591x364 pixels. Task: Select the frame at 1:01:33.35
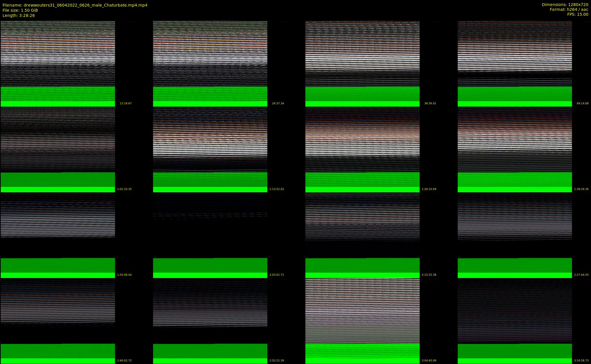coord(58,149)
